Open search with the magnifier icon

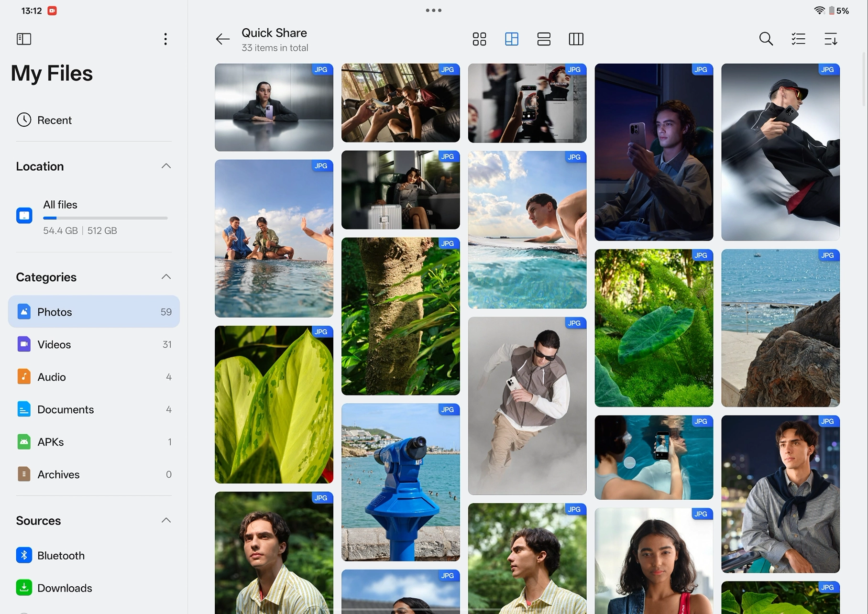(x=766, y=39)
